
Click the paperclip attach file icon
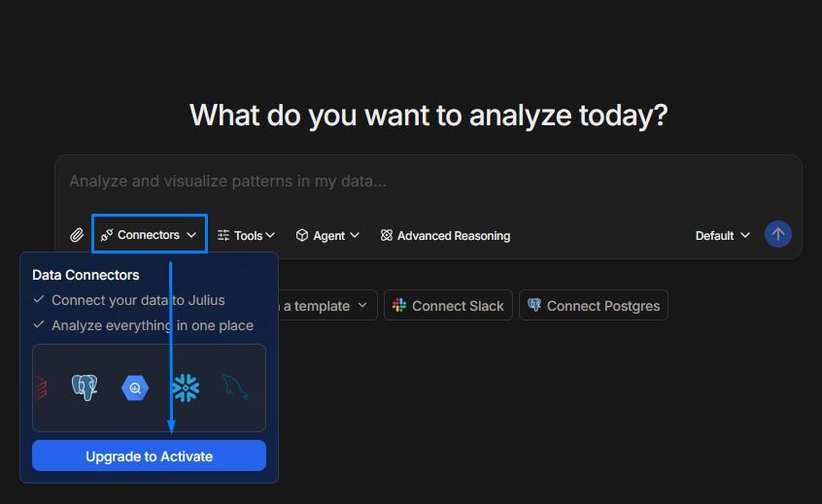(x=77, y=235)
